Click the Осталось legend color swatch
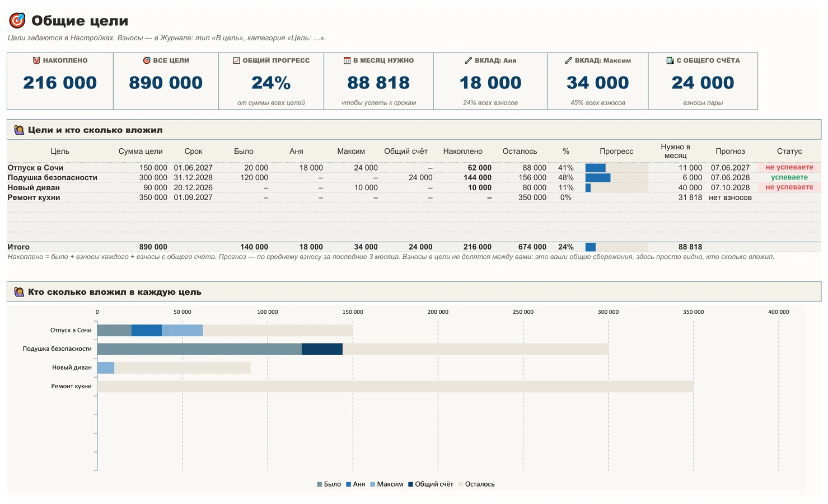Screen dimensions: 828x504 pos(461,484)
